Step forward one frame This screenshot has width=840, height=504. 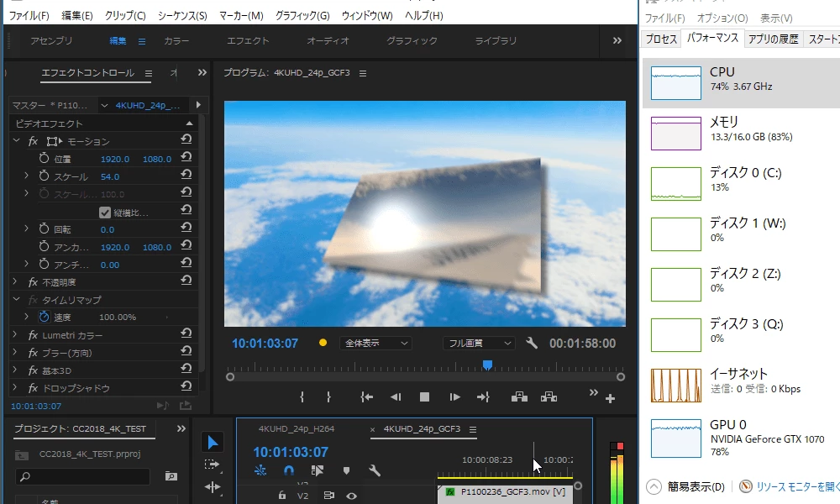pos(454,396)
